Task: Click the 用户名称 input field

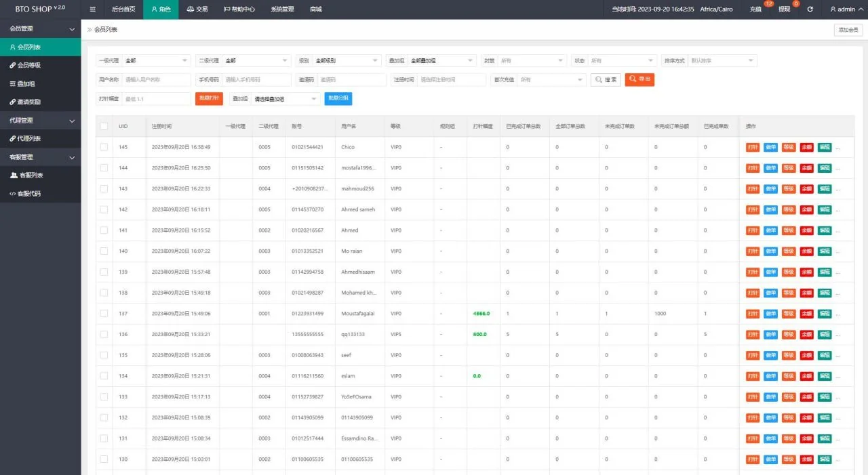Action: tap(156, 80)
